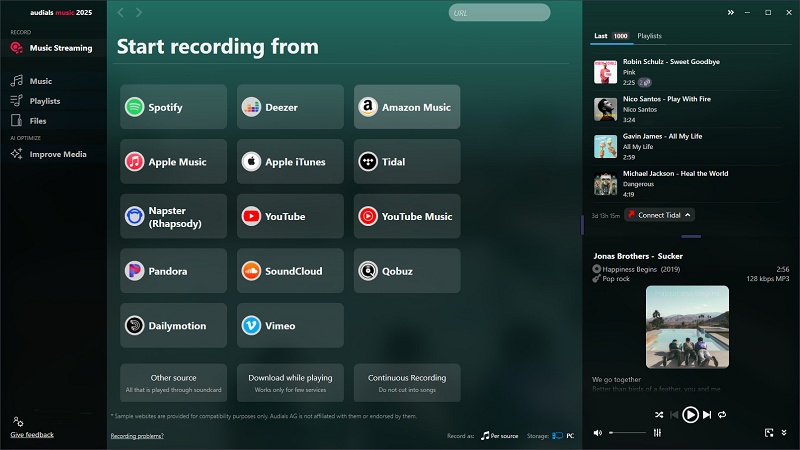Viewport: 800px width, 450px height.
Task: Skip to the next track
Action: pos(707,414)
